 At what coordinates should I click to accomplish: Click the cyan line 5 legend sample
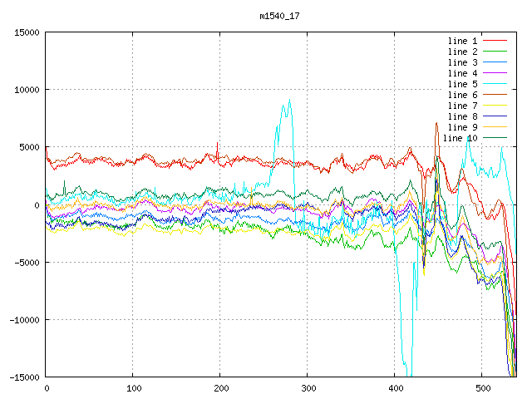tap(495, 84)
